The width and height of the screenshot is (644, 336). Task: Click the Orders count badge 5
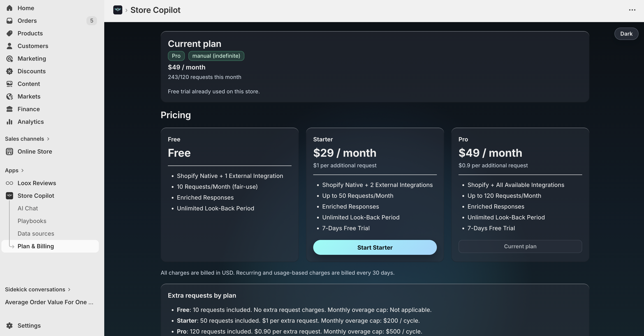pyautogui.click(x=91, y=21)
